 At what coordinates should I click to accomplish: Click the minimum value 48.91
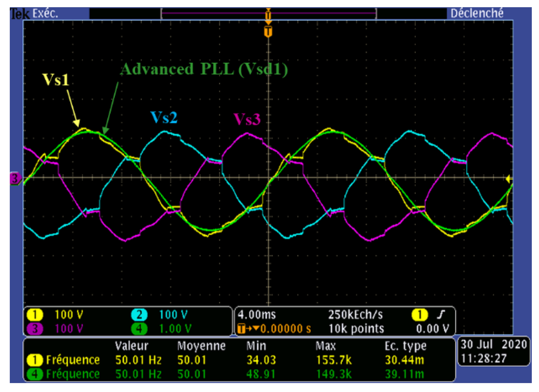(261, 374)
